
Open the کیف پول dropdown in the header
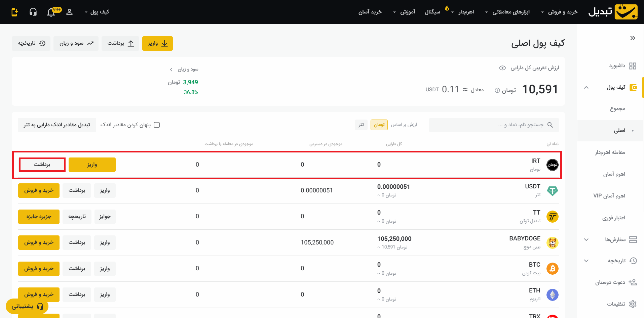click(97, 12)
